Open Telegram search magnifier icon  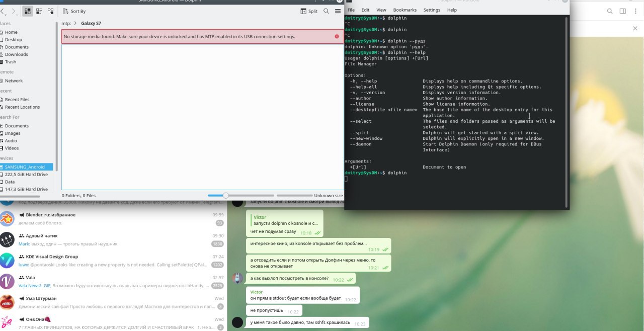[610, 11]
